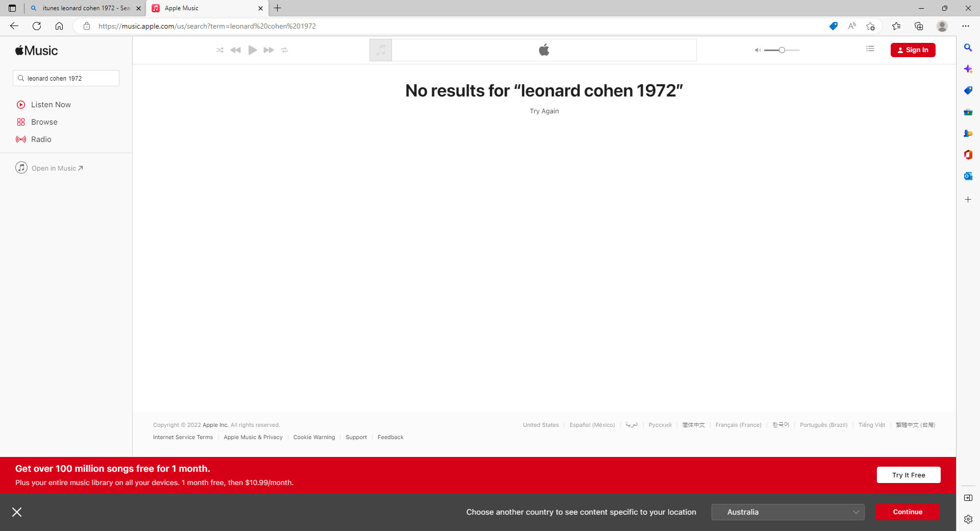Select Português (Brazil) language
Image resolution: width=980 pixels, height=531 pixels.
[823, 425]
